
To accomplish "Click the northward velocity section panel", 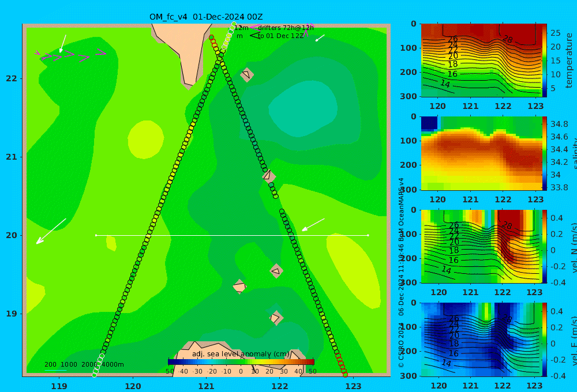I will pyautogui.click(x=482, y=246).
